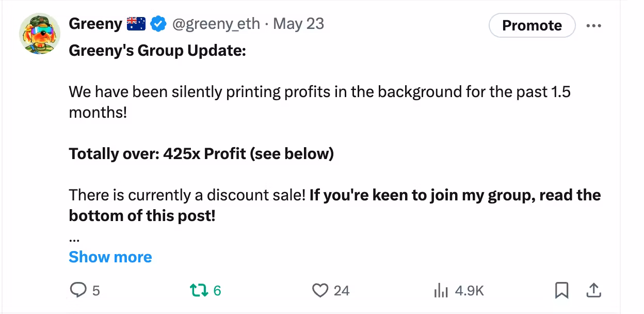Click the "Greeny's Group Update:" heading text
This screenshot has height=314, width=644.
click(157, 51)
